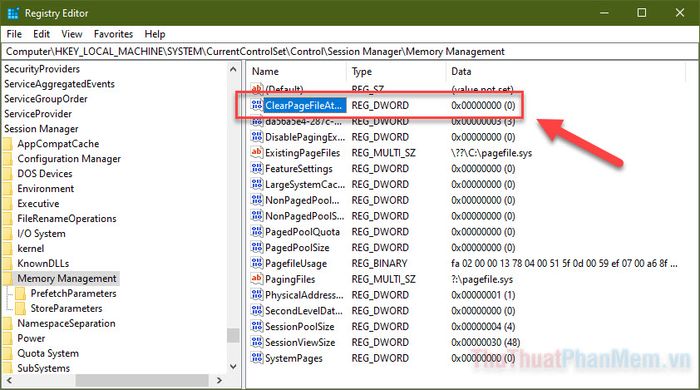
Task: Click the PrefetchParameters folder icon
Action: [21, 293]
